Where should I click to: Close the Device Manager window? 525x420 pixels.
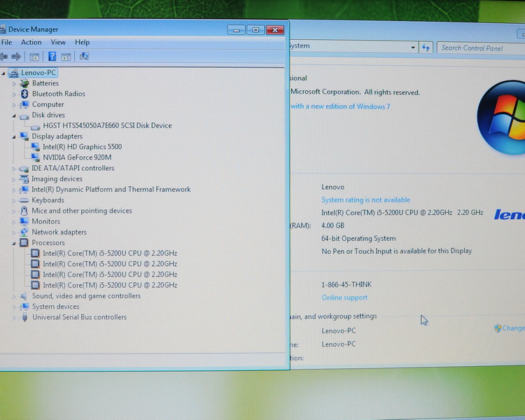pos(275,30)
